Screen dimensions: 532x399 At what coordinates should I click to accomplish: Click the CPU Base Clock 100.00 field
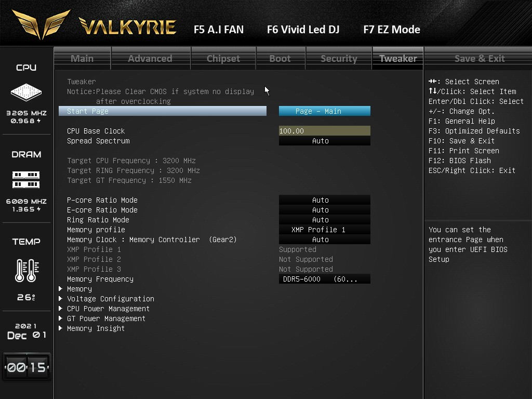(325, 130)
